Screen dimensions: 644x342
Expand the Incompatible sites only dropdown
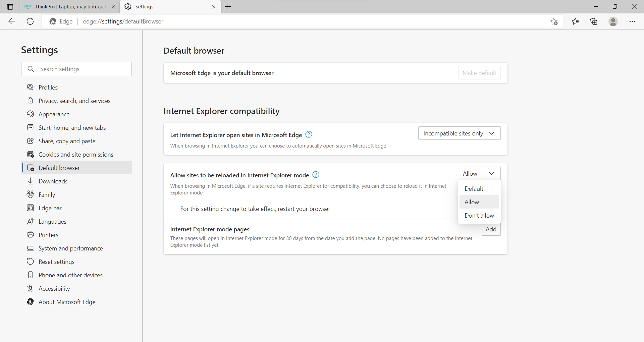[x=459, y=133]
